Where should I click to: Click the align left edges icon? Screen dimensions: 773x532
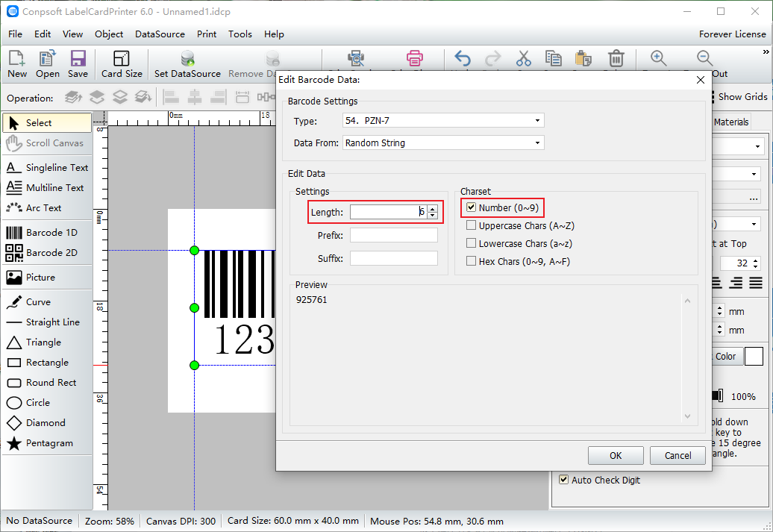pos(171,97)
